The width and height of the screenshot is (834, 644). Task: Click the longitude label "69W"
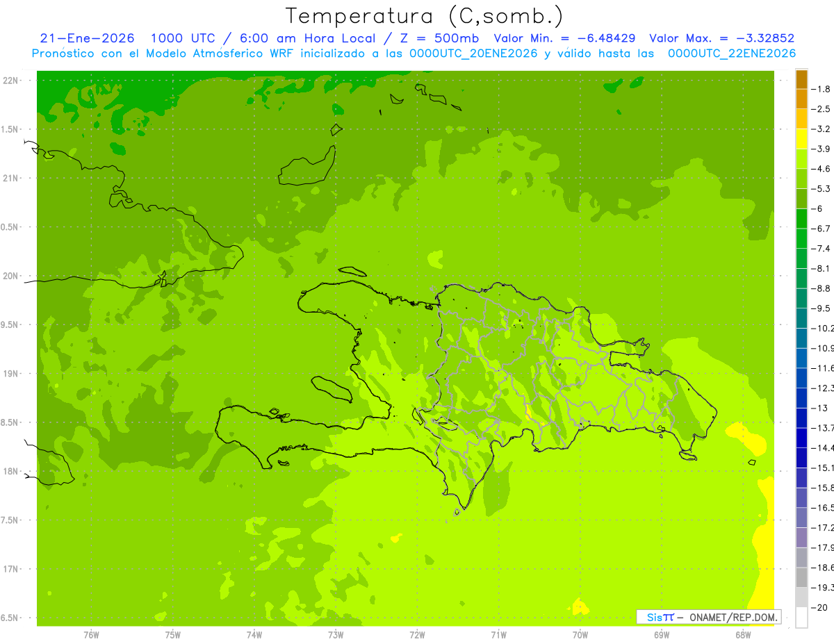pyautogui.click(x=662, y=635)
